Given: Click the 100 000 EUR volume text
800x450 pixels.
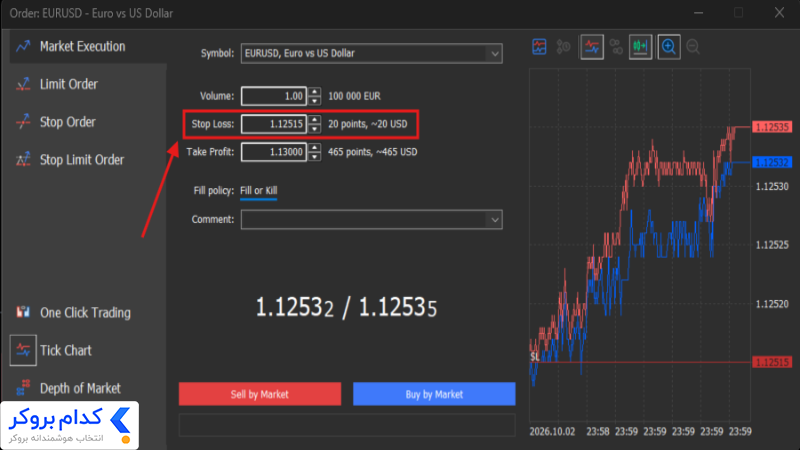Looking at the screenshot, I should 354,96.
